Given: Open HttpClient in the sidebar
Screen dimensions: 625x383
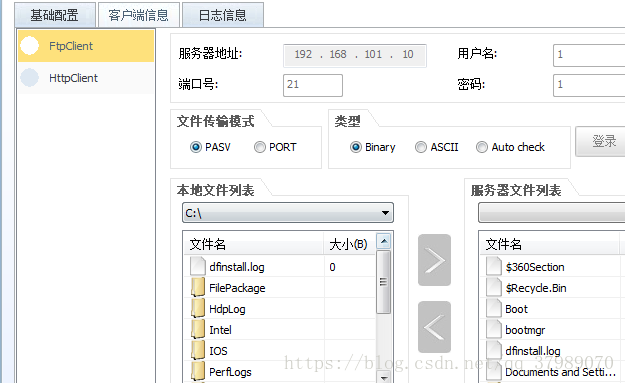Looking at the screenshot, I should coord(86,78).
